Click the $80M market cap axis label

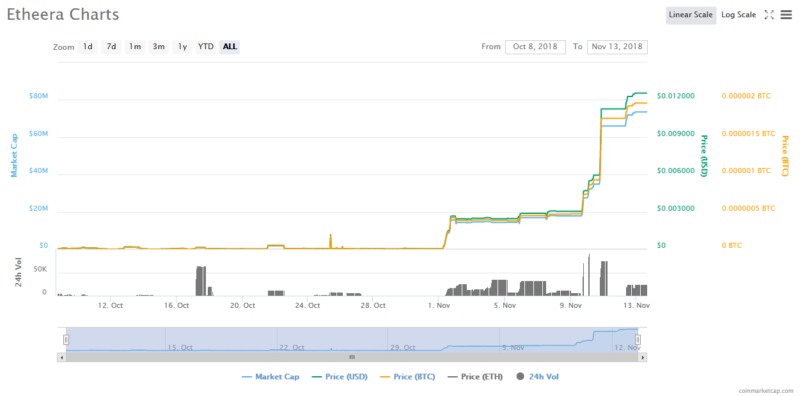pyautogui.click(x=38, y=96)
